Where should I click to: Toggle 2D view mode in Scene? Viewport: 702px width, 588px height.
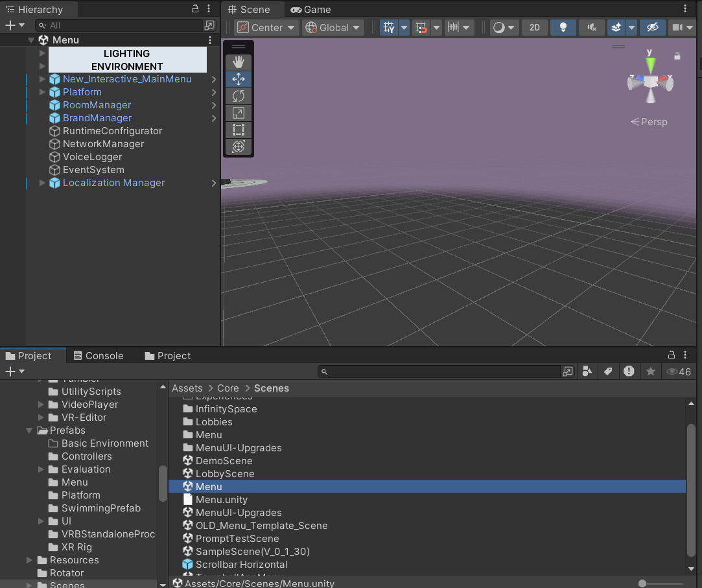535,27
